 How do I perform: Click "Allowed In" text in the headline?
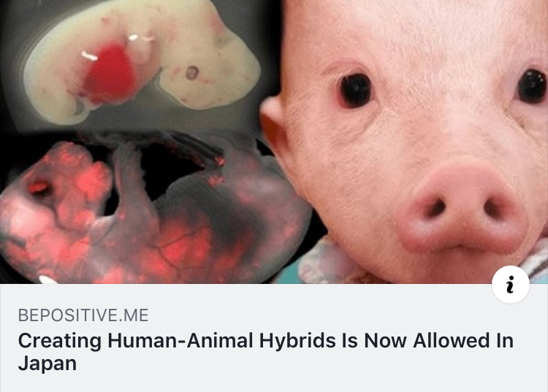pyautogui.click(x=463, y=340)
